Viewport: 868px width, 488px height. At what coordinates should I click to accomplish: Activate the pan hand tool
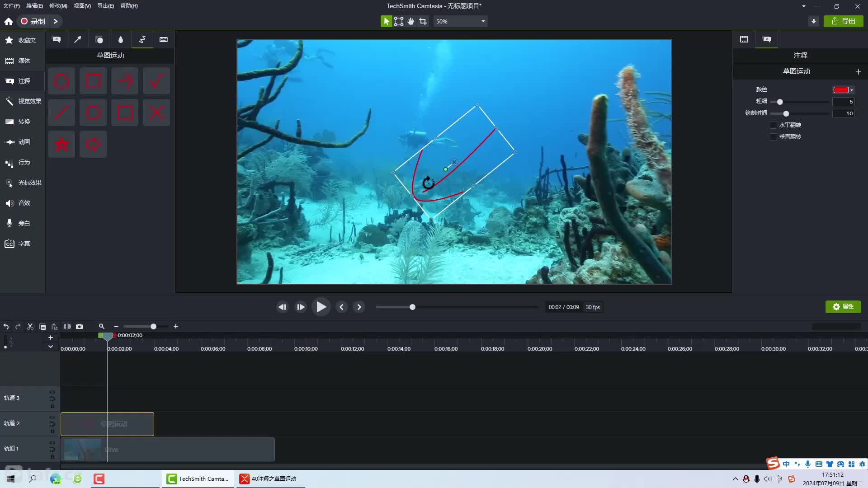[411, 21]
